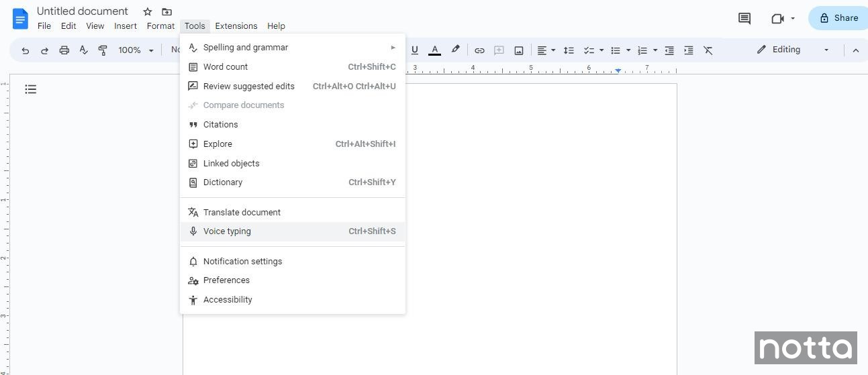This screenshot has width=868, height=375.
Task: Run spelling and grammar check from toolbar
Action: click(83, 50)
